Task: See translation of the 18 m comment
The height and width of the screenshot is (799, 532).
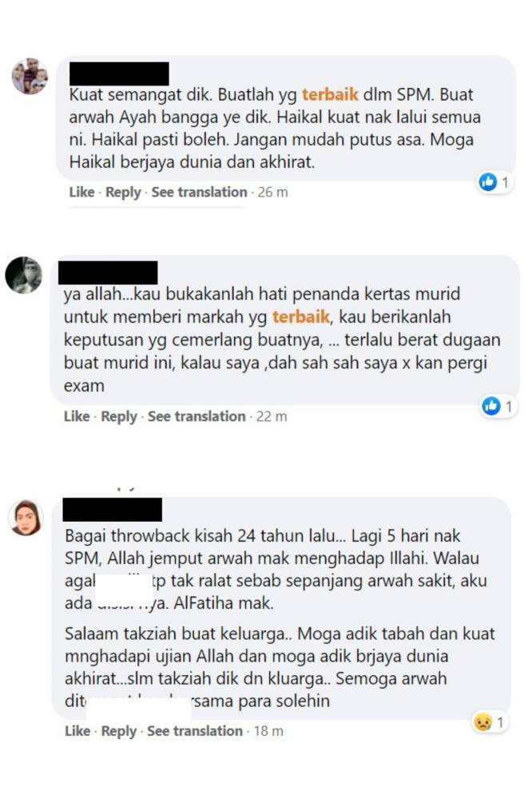Action: [195, 731]
